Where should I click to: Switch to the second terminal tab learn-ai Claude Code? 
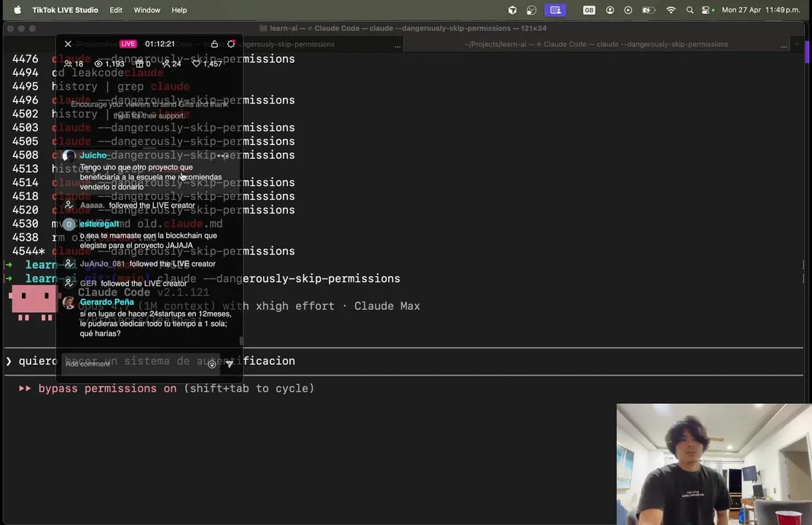pos(596,44)
